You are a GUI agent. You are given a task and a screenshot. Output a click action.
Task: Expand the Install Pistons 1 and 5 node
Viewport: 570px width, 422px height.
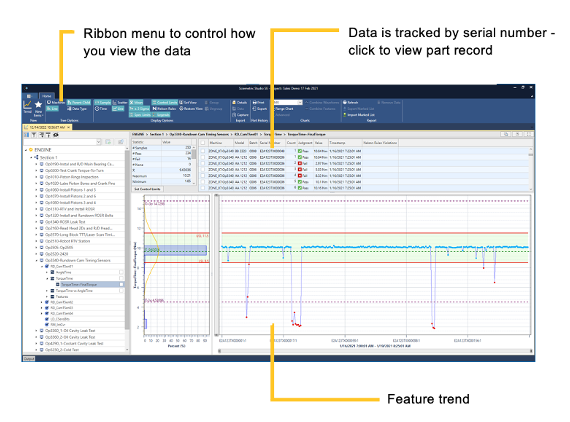[x=36, y=190]
